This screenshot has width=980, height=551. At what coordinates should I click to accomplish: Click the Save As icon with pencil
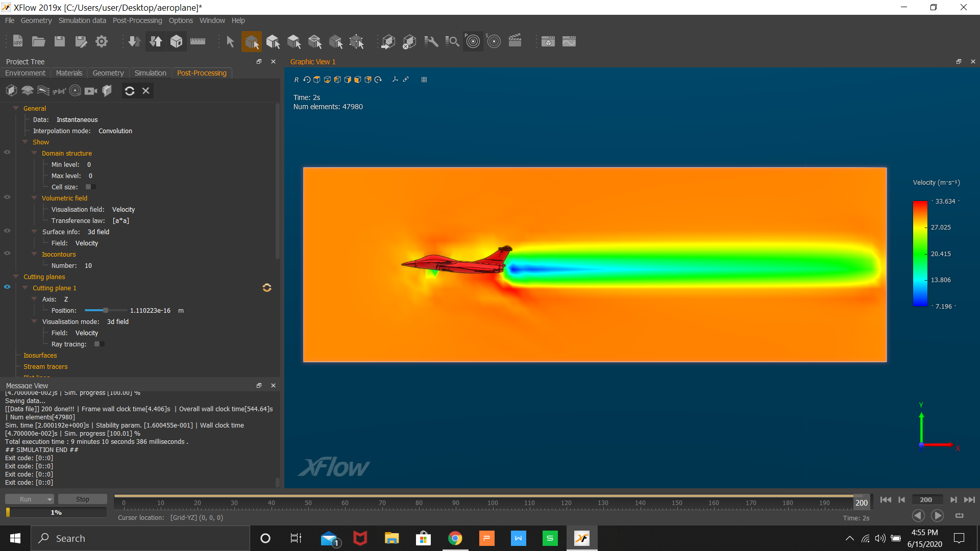[x=81, y=41]
